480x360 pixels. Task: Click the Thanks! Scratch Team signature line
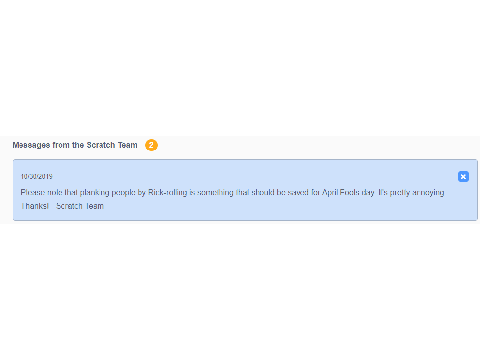(62, 206)
